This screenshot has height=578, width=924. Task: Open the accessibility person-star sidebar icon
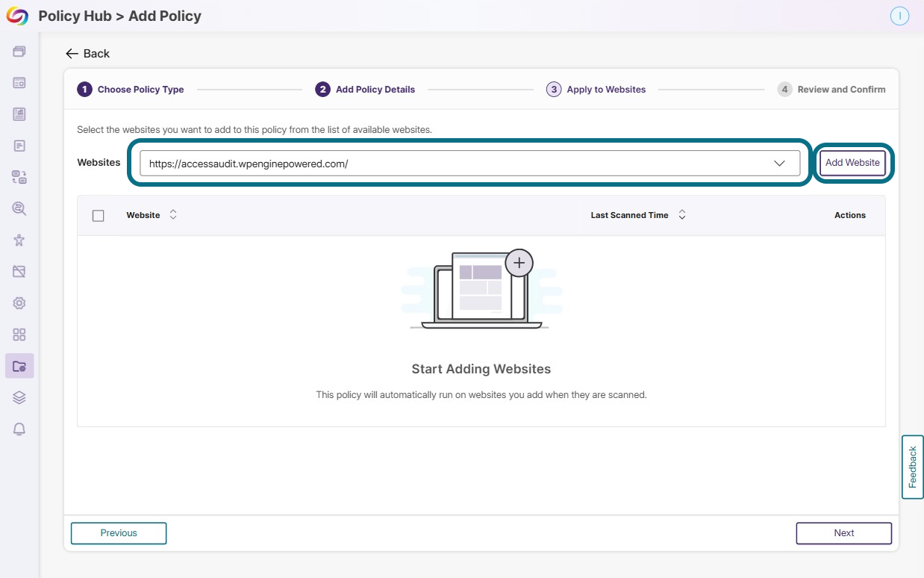pos(19,240)
